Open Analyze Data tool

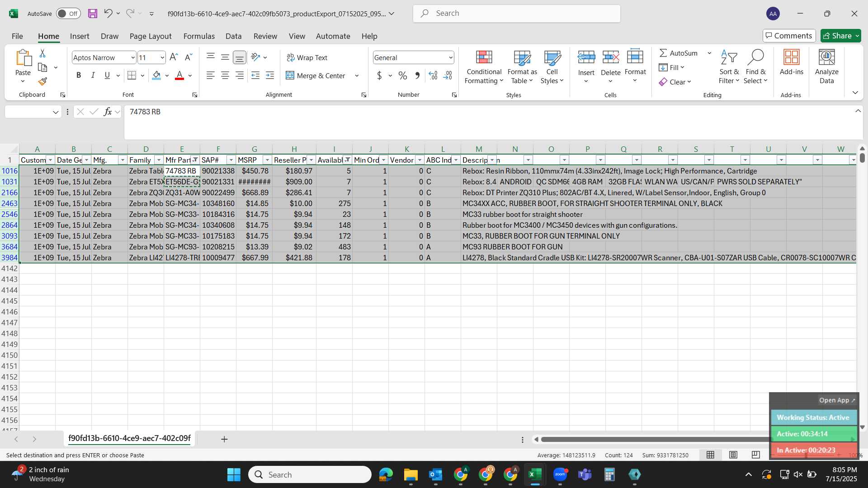[827, 67]
